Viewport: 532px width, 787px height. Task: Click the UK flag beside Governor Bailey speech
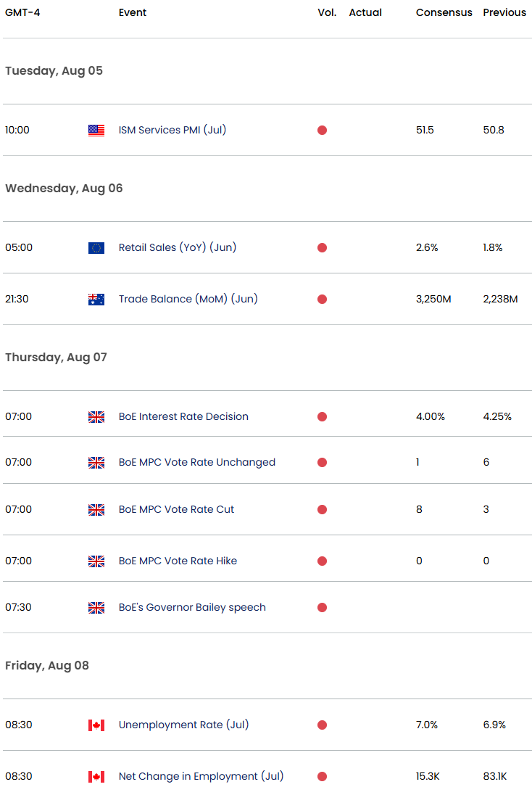(x=96, y=608)
